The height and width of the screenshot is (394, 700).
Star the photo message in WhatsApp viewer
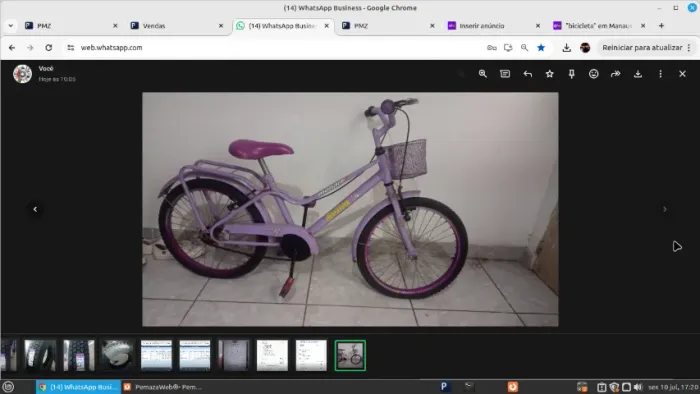[x=550, y=74]
